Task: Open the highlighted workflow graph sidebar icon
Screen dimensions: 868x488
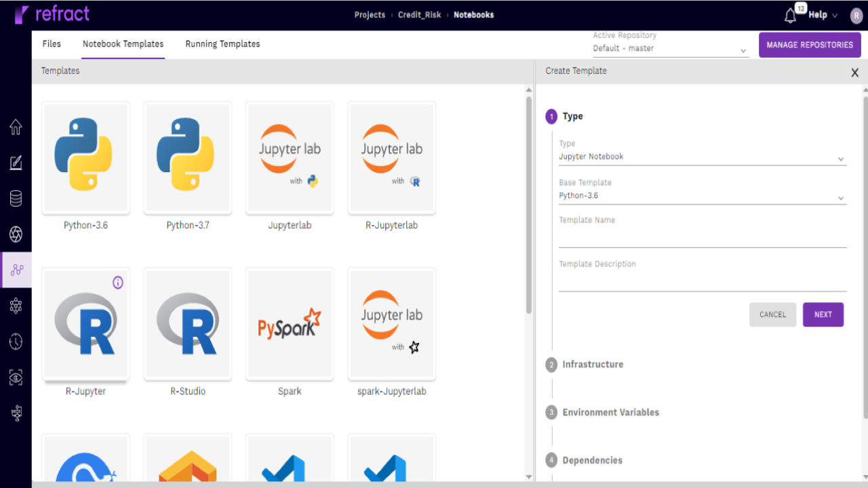Action: [16, 270]
